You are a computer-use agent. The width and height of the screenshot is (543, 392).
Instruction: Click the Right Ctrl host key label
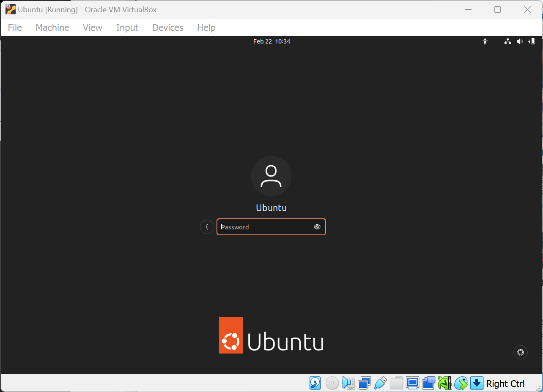click(x=505, y=384)
